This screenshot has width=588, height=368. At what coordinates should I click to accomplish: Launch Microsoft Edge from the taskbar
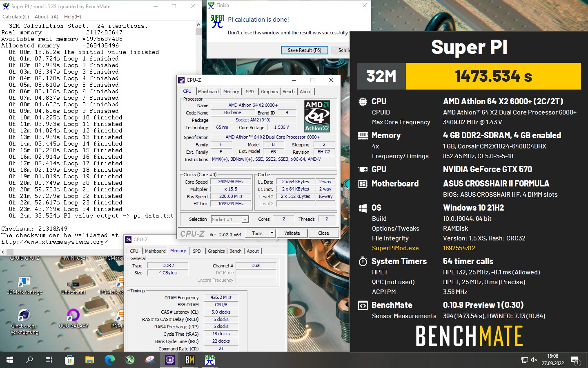pyautogui.click(x=109, y=360)
